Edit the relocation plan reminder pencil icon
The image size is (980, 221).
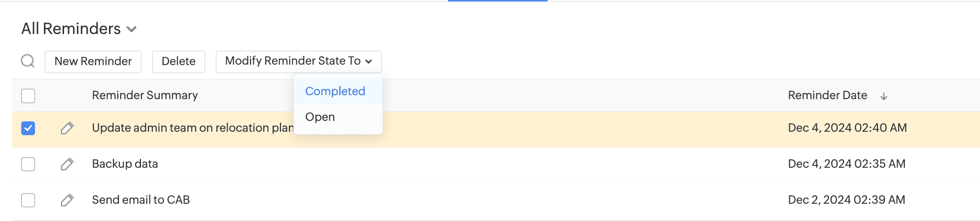pyautogui.click(x=67, y=128)
